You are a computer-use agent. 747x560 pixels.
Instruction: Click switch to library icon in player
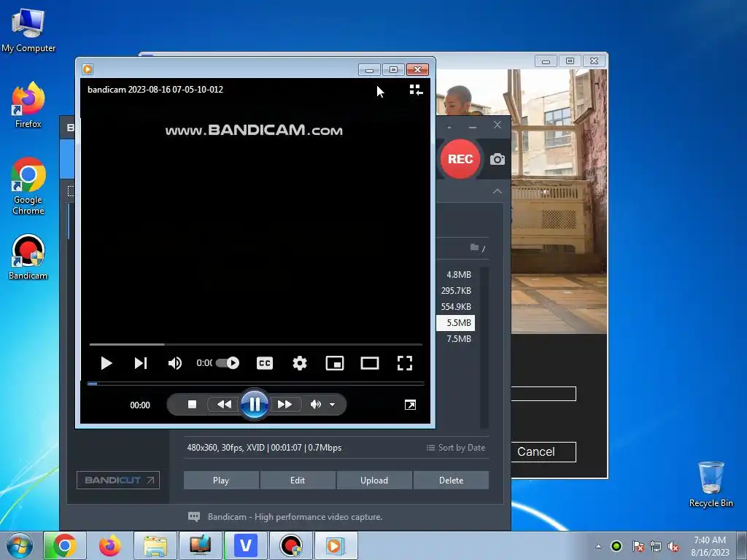point(416,90)
